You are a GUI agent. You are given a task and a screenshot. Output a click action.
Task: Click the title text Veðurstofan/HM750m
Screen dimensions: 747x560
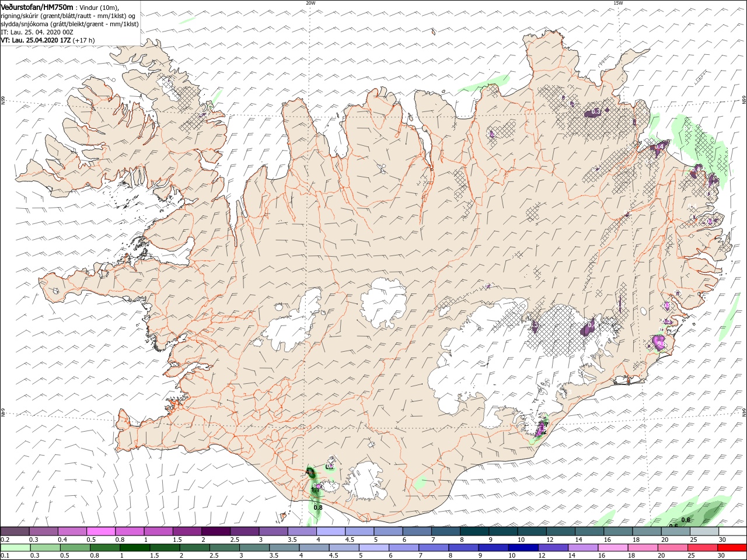pos(37,6)
